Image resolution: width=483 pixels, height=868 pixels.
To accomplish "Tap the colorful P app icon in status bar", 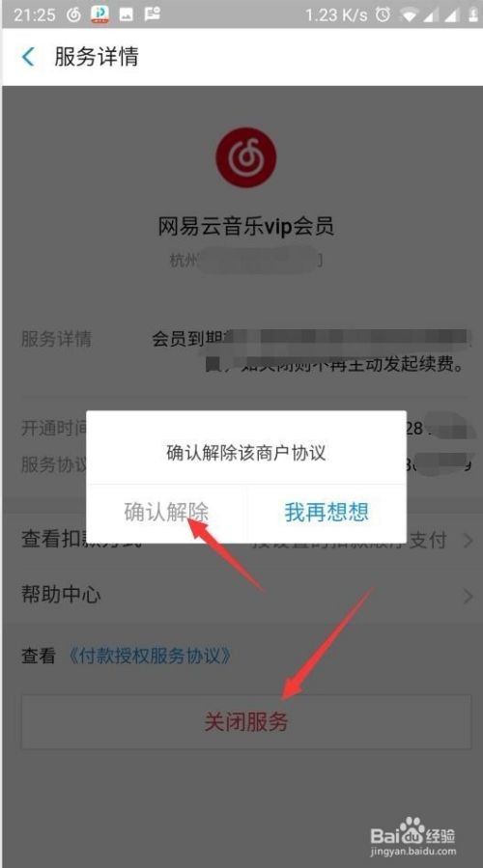I will click(x=100, y=14).
